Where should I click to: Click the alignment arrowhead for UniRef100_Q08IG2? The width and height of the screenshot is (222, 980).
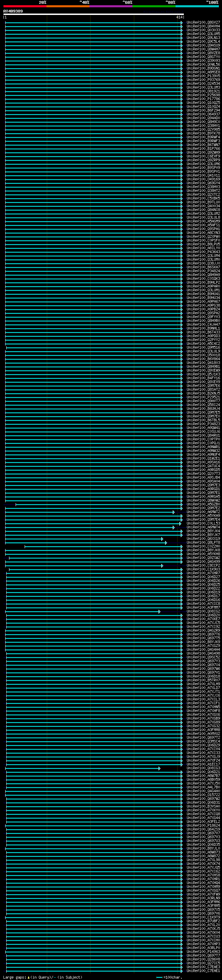point(159,612)
